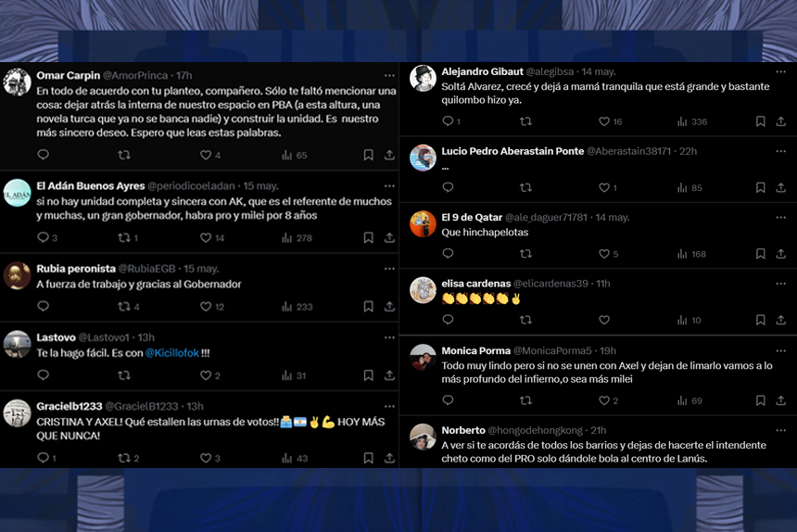
Task: Retweet Rubia peronista's post
Action: [x=124, y=307]
